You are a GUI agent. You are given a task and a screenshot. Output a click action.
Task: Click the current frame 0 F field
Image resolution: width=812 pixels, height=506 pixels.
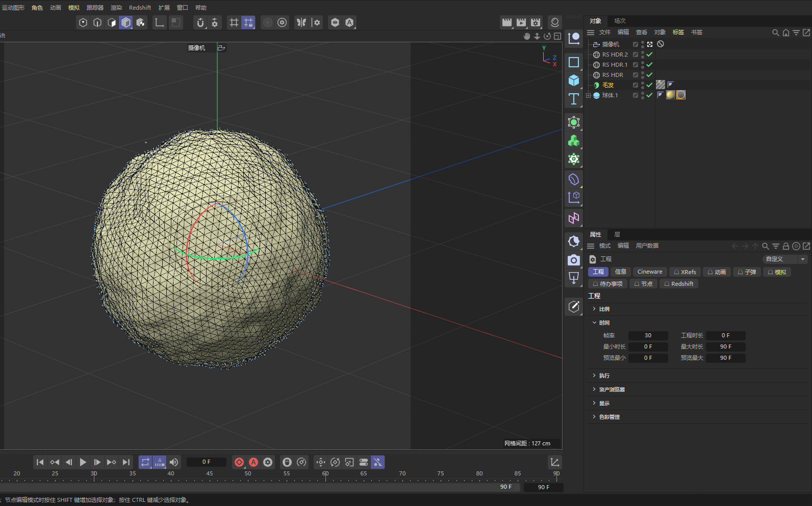coord(206,462)
